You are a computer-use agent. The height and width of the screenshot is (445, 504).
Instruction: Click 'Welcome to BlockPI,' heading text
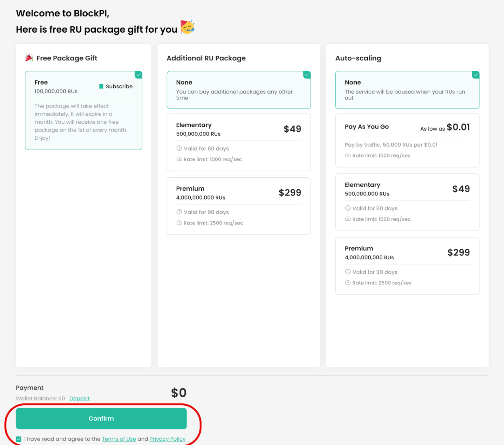click(x=63, y=13)
